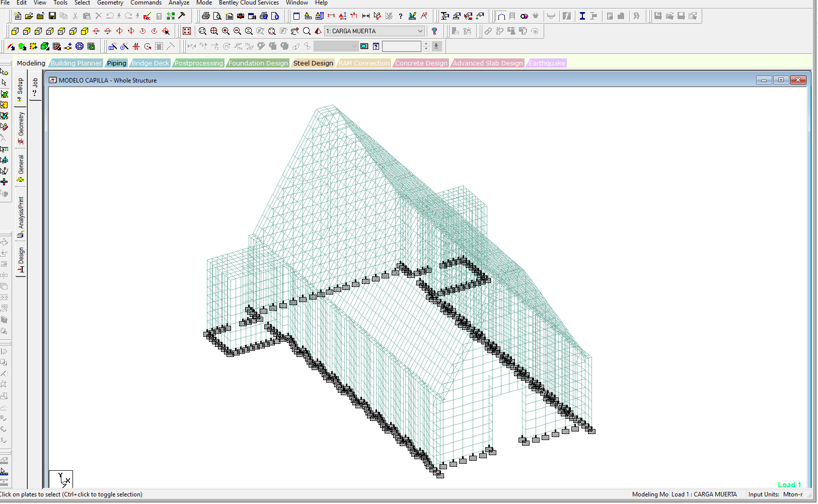
Task: Open the Design vertical page tab
Action: click(x=21, y=260)
